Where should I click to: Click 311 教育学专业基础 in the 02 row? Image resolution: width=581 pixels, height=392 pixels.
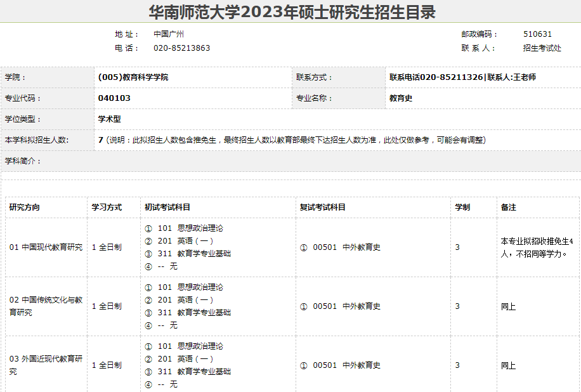pos(194,312)
